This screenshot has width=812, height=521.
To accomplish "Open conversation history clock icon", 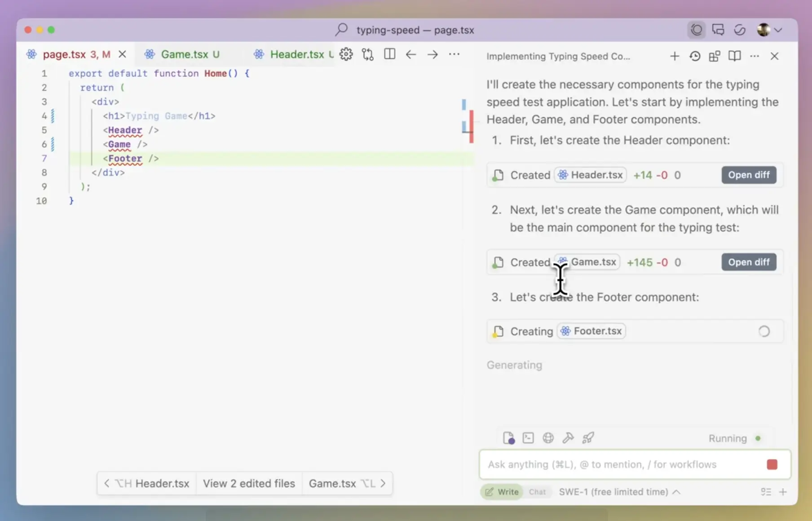I will click(695, 56).
